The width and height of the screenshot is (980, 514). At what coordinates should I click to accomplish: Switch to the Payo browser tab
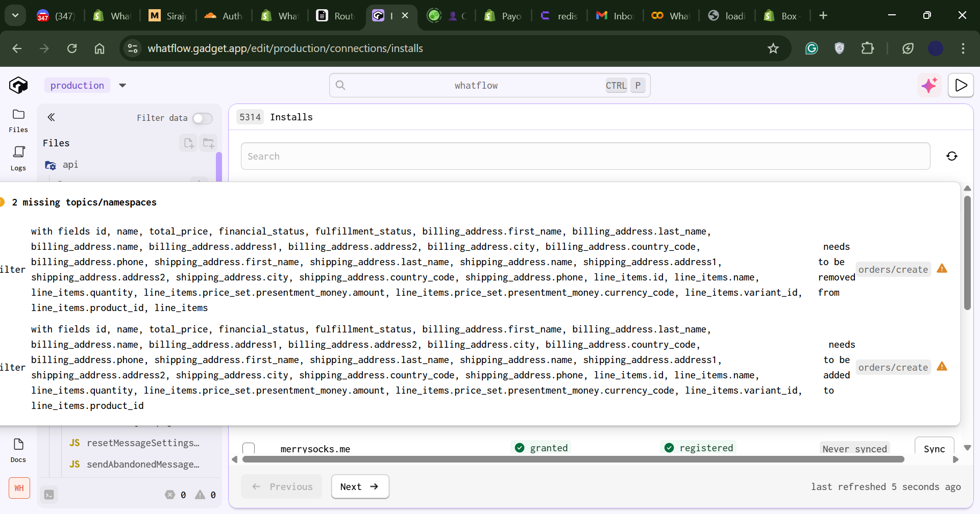click(x=503, y=16)
